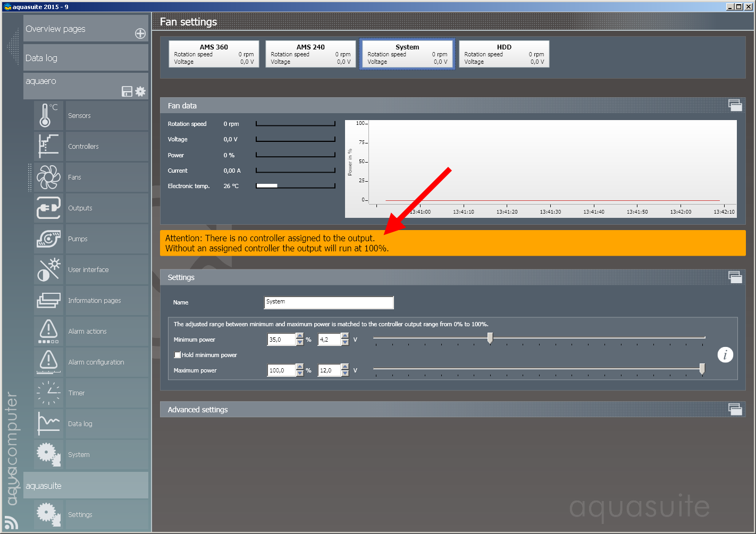
Task: Collapse the Fan data panel
Action: (735, 105)
